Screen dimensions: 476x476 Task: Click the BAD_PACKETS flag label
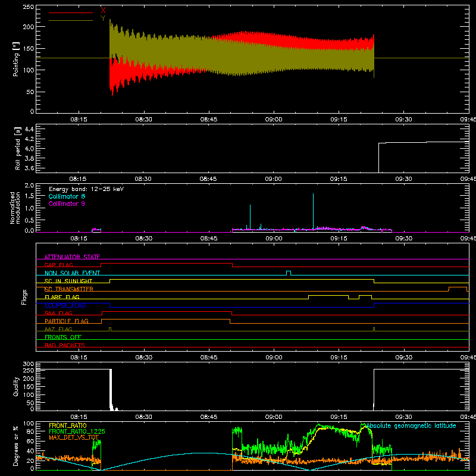(x=65, y=345)
